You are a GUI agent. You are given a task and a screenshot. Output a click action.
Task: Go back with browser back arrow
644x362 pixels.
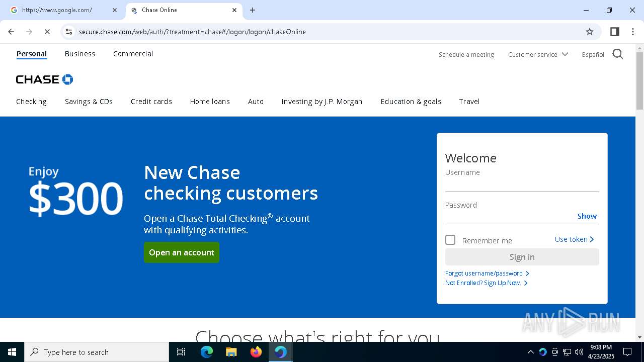(x=11, y=32)
